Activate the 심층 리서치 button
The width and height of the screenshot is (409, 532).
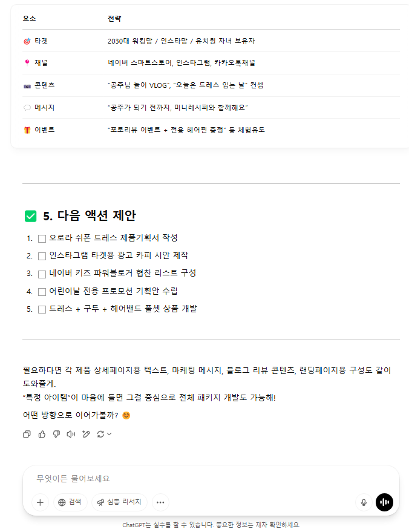click(x=119, y=502)
